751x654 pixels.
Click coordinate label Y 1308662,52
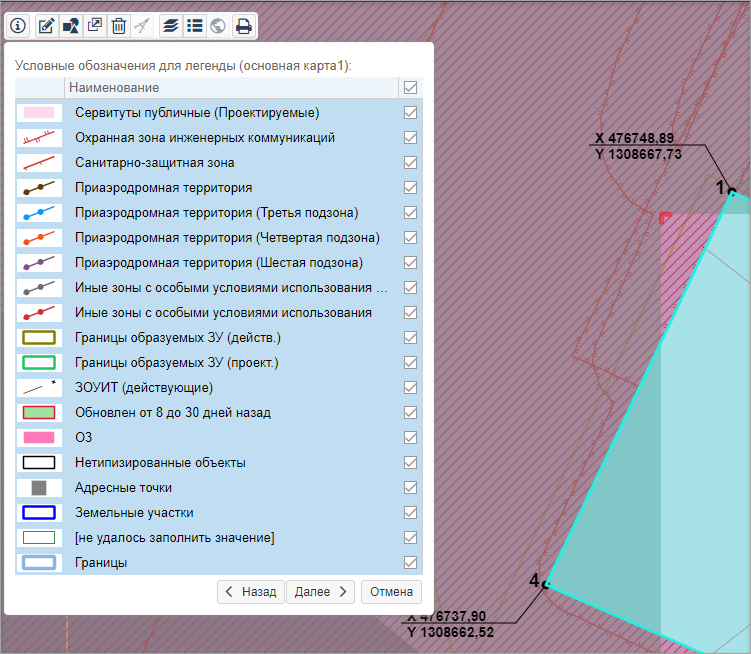450,632
